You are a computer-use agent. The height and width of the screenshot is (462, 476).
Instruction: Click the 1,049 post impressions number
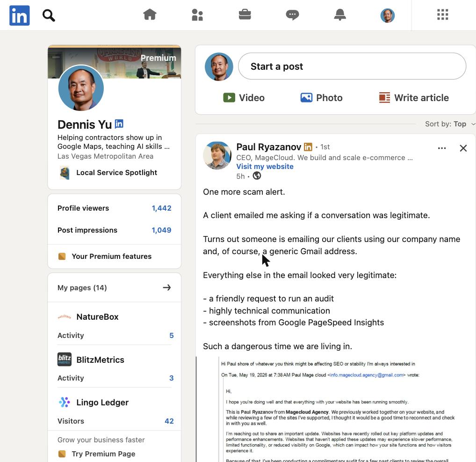tap(161, 230)
